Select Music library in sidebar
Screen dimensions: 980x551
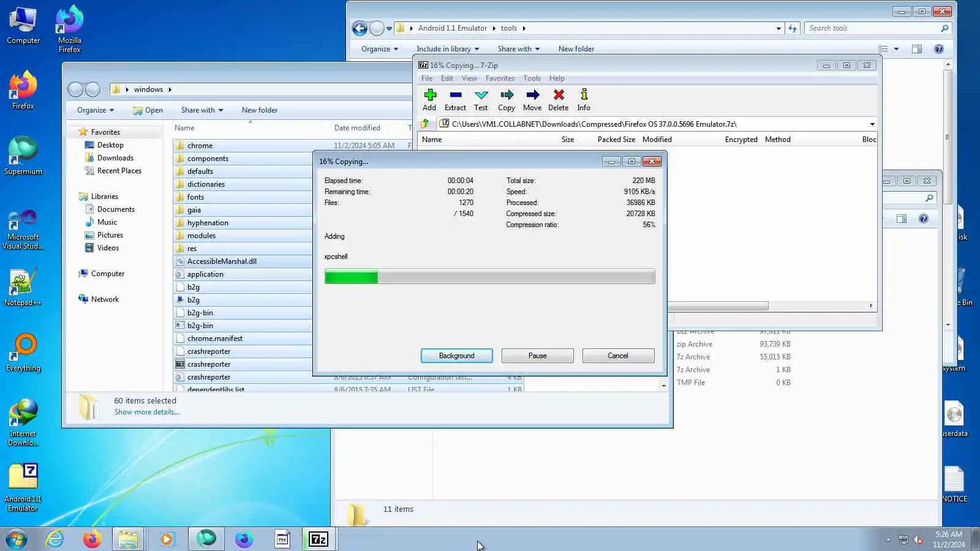click(107, 222)
